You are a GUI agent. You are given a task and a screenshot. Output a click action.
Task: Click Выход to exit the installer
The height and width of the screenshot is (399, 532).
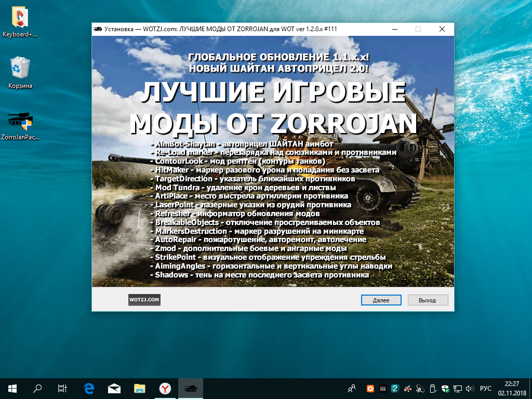tap(428, 300)
